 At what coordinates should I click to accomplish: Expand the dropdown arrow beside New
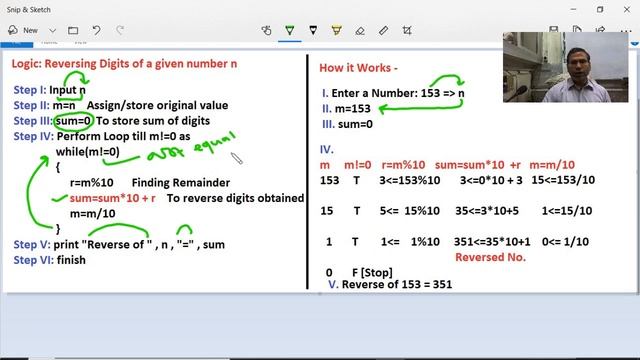point(52,30)
